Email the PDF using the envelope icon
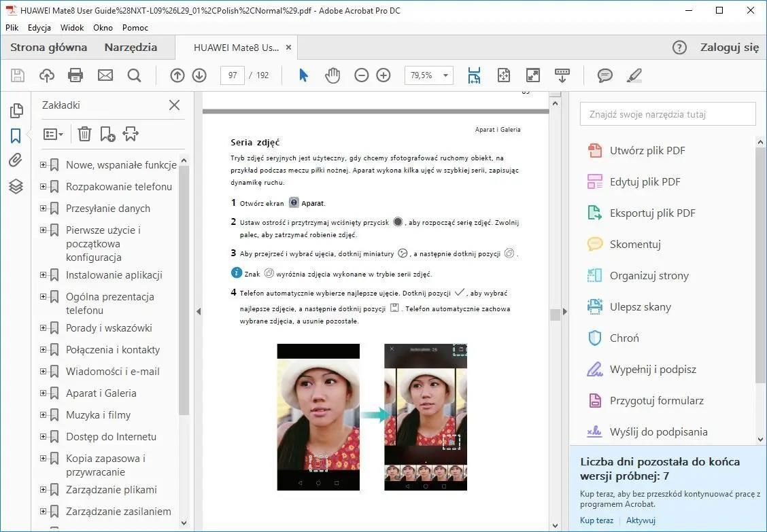Screen dimensions: 767x532 pos(105,75)
